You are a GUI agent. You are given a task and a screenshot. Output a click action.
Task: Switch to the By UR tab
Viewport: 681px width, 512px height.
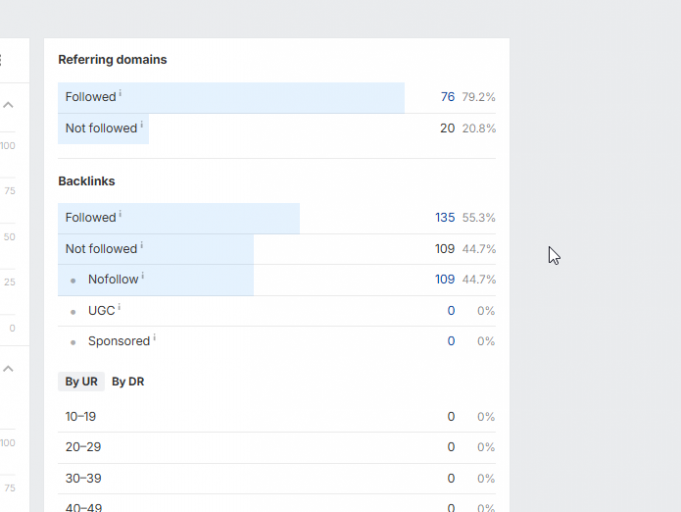81,382
